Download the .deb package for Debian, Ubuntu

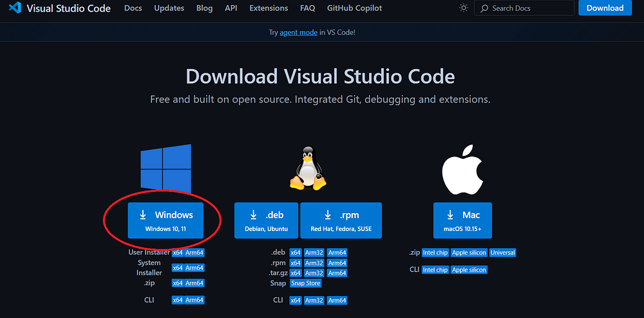[x=266, y=220]
